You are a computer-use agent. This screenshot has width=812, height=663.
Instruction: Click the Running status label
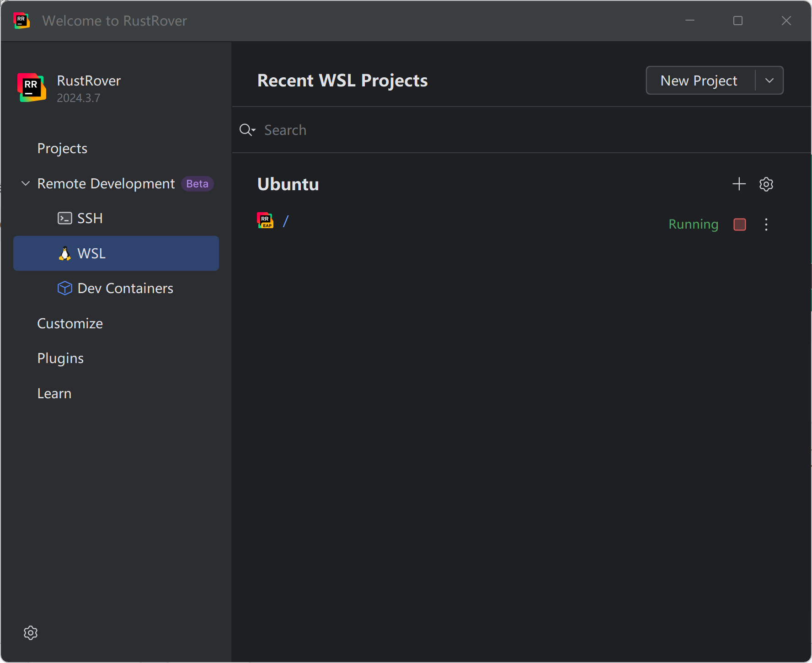[693, 224]
